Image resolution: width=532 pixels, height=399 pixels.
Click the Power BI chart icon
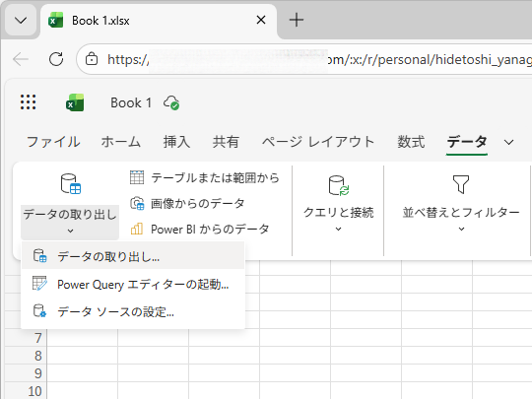click(137, 229)
